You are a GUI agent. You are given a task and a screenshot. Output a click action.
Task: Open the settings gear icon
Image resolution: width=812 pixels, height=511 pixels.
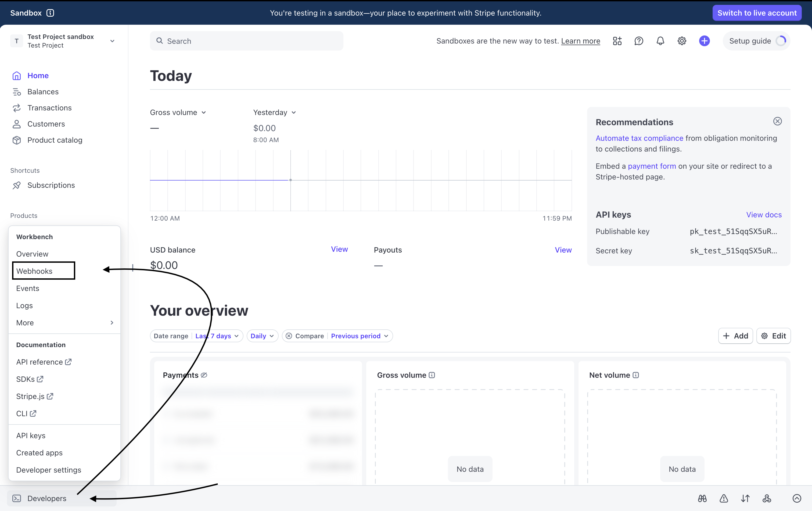(x=682, y=41)
